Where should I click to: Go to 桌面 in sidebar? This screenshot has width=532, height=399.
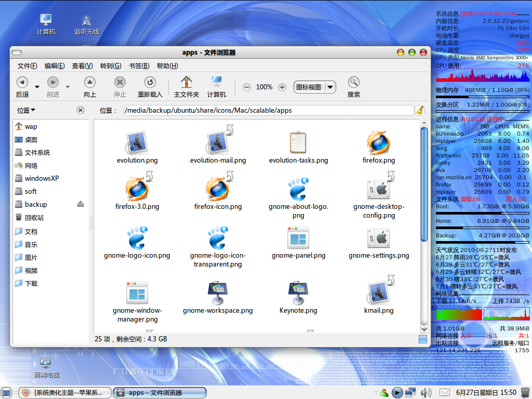pos(50,139)
